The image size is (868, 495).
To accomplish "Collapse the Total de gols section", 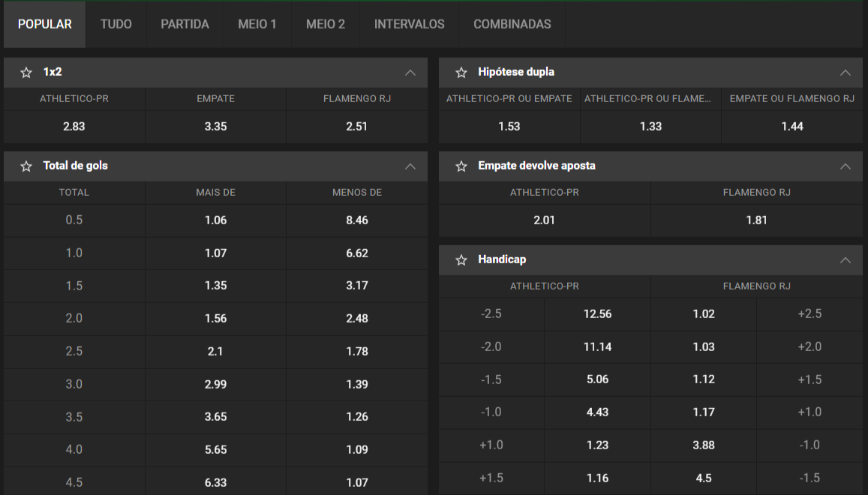I will (x=410, y=166).
